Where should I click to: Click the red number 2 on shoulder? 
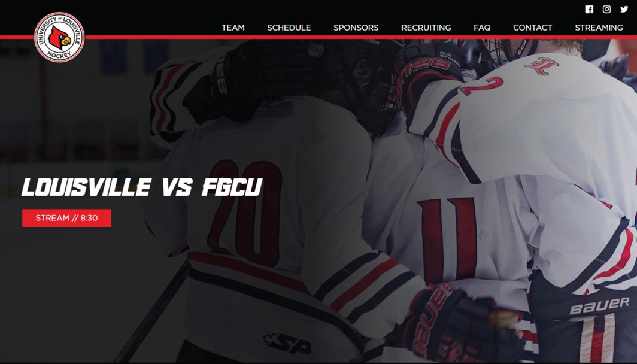point(482,86)
